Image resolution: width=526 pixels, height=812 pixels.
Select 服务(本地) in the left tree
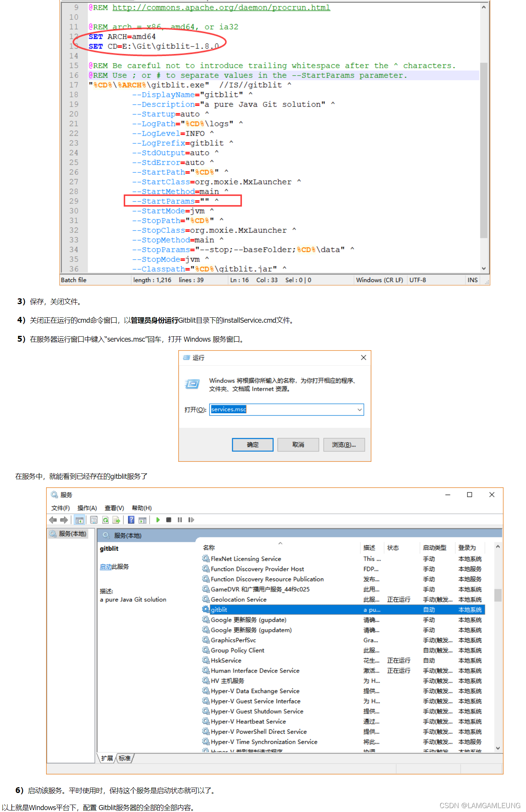pyautogui.click(x=68, y=534)
